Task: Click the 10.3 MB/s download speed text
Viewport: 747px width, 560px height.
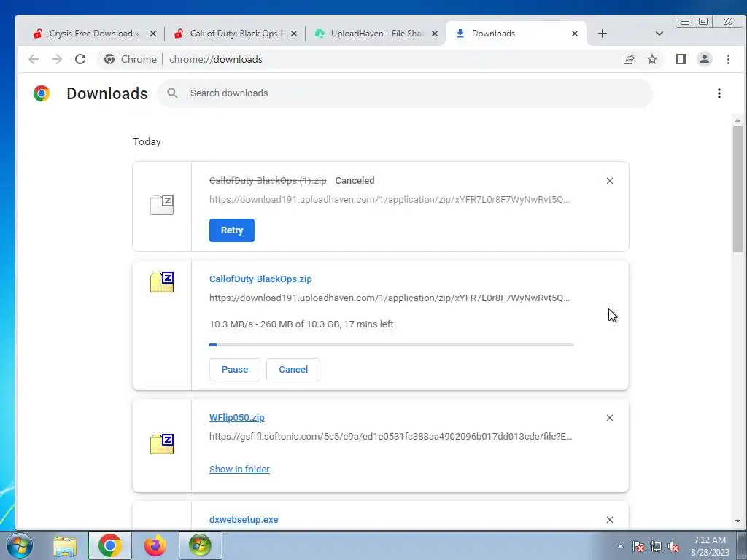Action: pyautogui.click(x=231, y=324)
